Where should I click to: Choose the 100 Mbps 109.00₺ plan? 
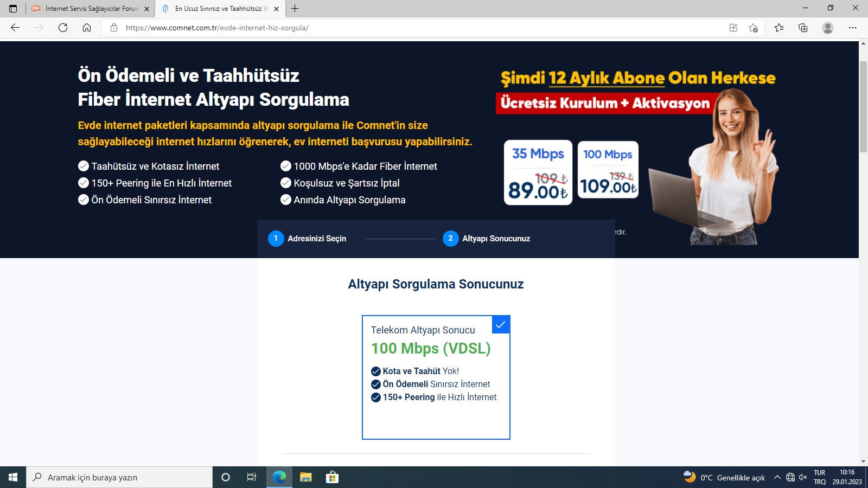(608, 170)
